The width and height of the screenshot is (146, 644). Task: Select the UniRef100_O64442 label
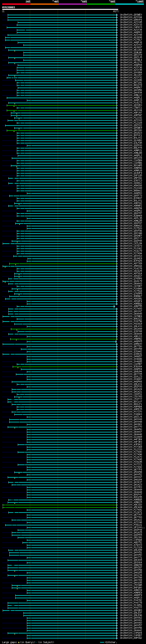pos(131,631)
